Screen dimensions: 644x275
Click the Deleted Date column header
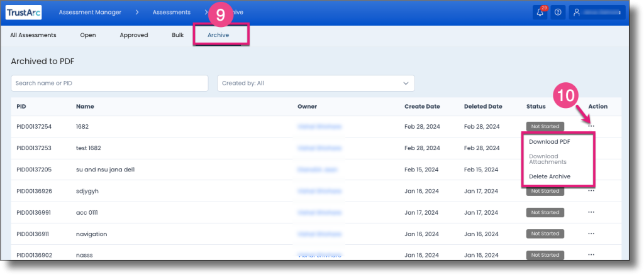[x=483, y=106]
